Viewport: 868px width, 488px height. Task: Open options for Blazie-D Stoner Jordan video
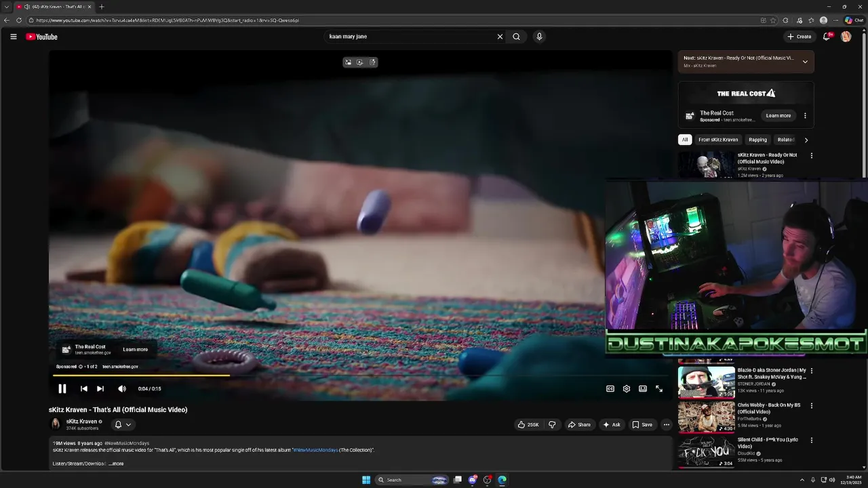(811, 371)
